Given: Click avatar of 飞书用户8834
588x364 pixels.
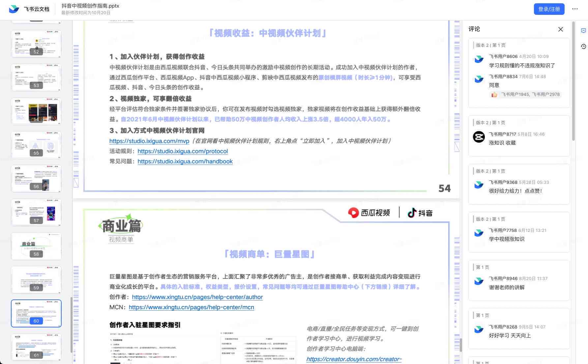Looking at the screenshot, I should [479, 79].
